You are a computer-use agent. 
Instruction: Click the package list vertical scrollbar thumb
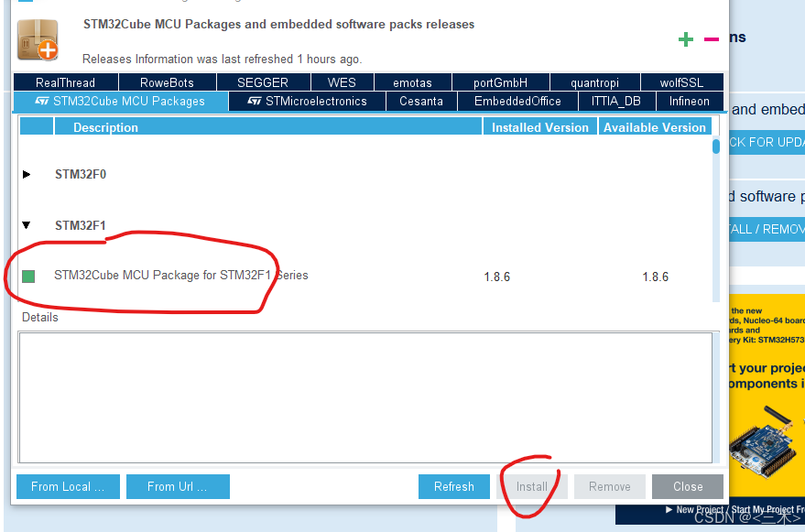tap(716, 146)
